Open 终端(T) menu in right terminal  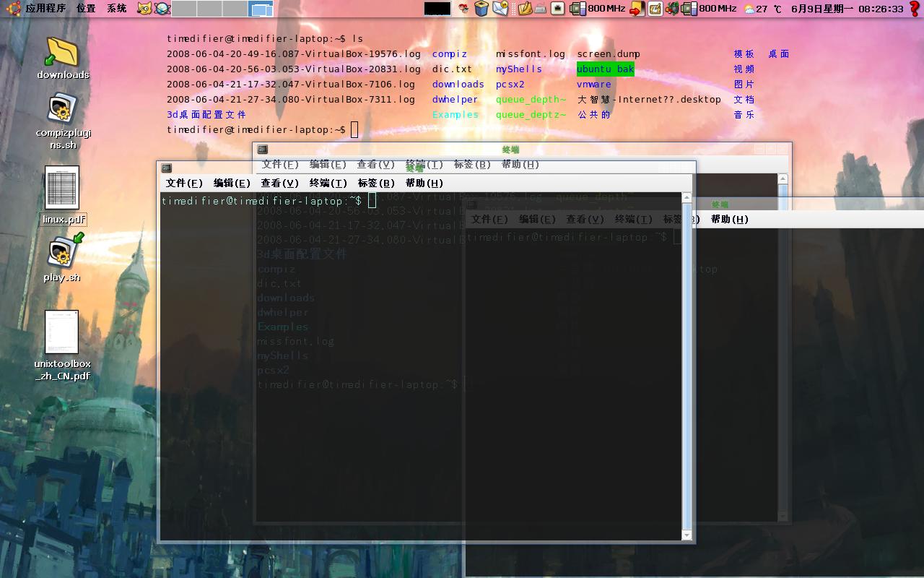pyautogui.click(x=634, y=220)
